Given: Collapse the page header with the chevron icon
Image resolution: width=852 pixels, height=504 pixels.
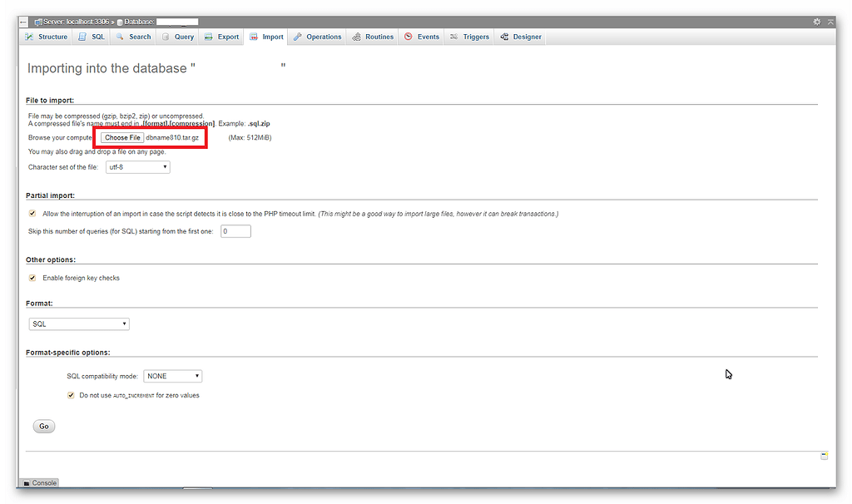Looking at the screenshot, I should (830, 22).
